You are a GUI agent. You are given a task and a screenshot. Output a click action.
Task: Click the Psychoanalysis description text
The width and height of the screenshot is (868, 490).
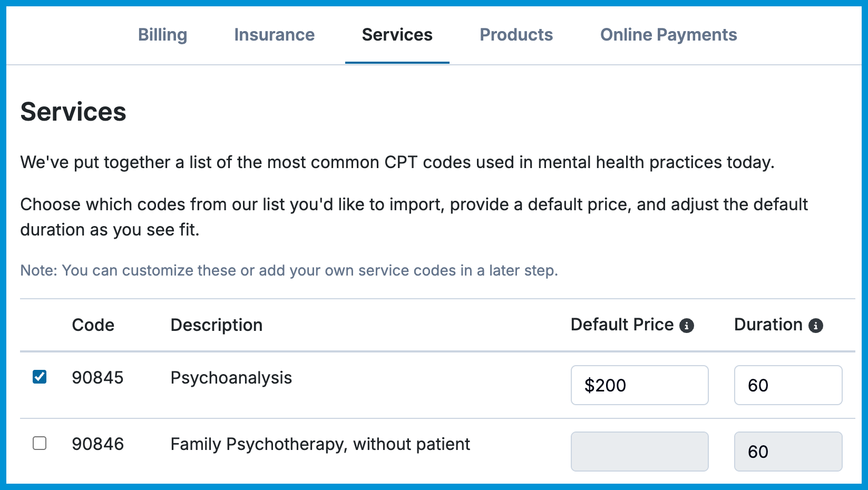pos(231,378)
